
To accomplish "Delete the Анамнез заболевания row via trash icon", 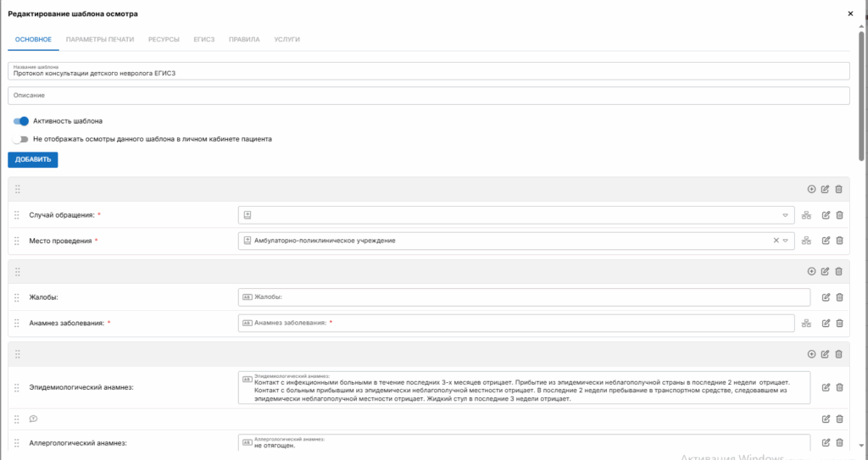I will tap(839, 323).
